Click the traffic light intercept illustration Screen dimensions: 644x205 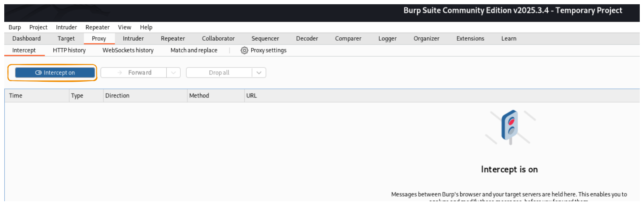[x=510, y=127]
